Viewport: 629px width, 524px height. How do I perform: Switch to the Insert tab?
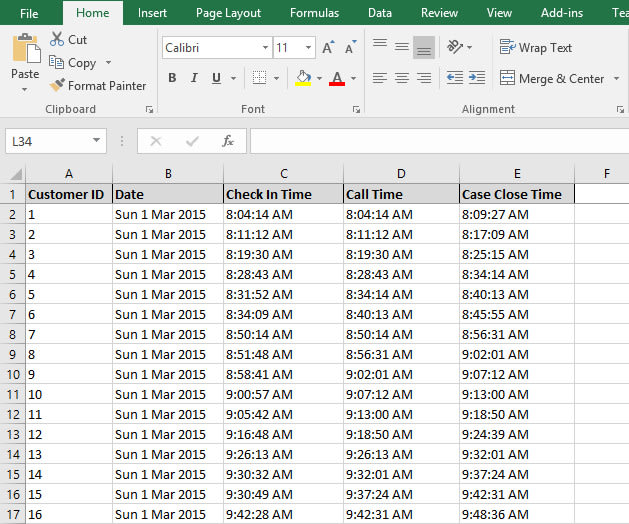point(152,13)
